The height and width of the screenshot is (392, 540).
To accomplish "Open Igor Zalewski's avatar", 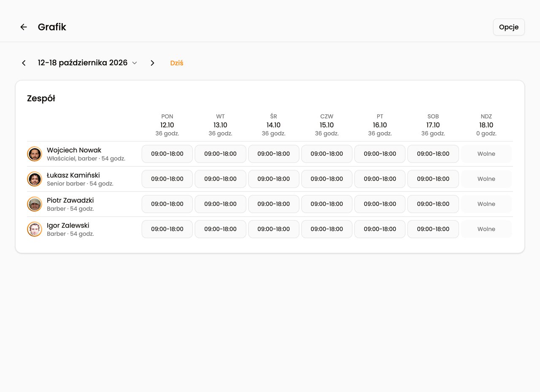I will point(35,229).
